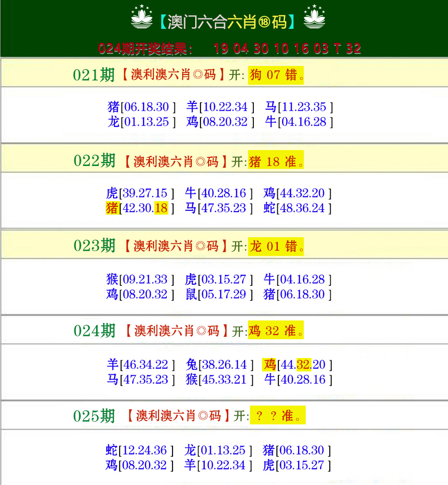The image size is (448, 485).
Task: Click 兔[38.26.14] in the 024期 section
Action: tap(220, 365)
